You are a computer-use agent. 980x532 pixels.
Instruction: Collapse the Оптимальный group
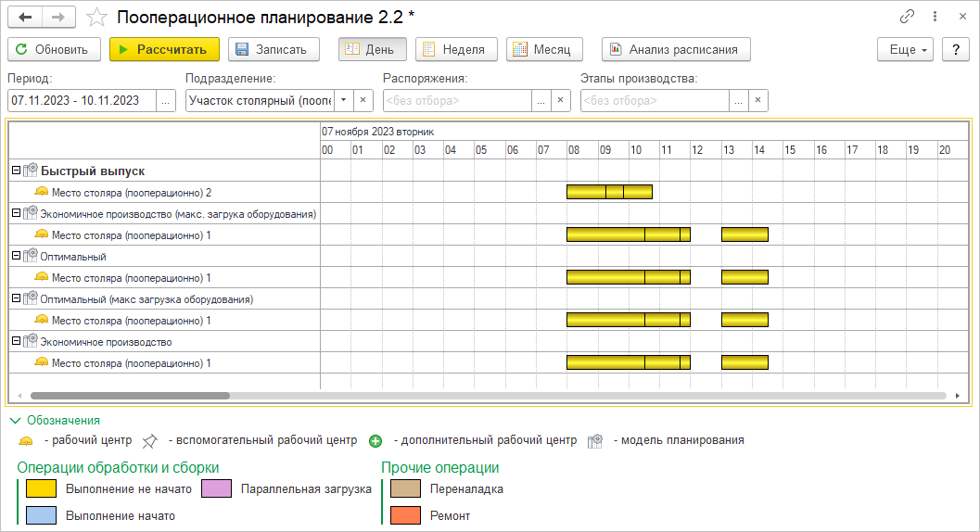point(17,255)
